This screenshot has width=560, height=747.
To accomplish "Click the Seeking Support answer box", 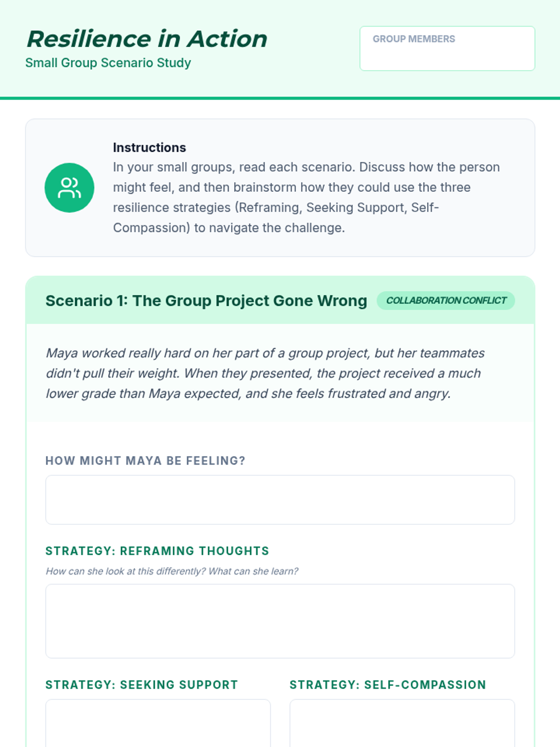I will [158, 723].
